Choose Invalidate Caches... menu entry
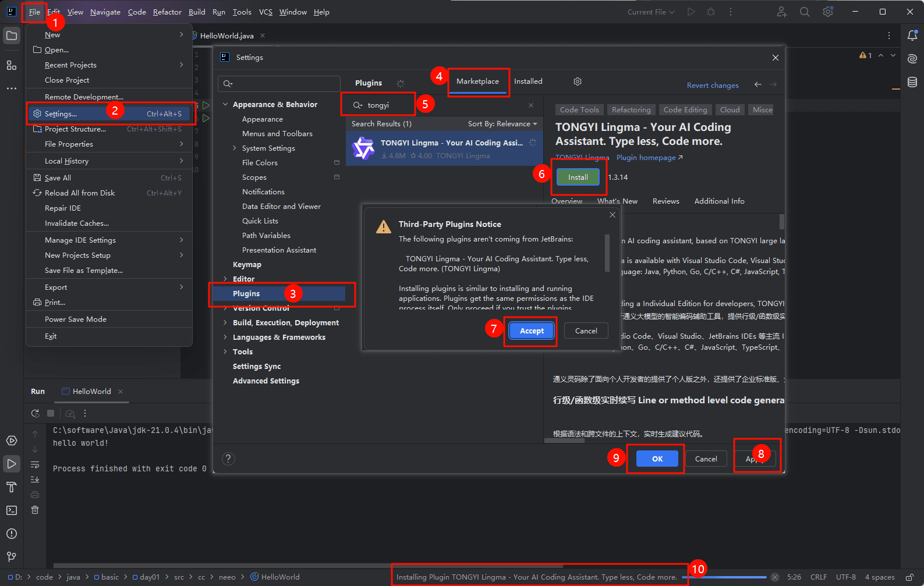924x586 pixels. tap(109, 223)
